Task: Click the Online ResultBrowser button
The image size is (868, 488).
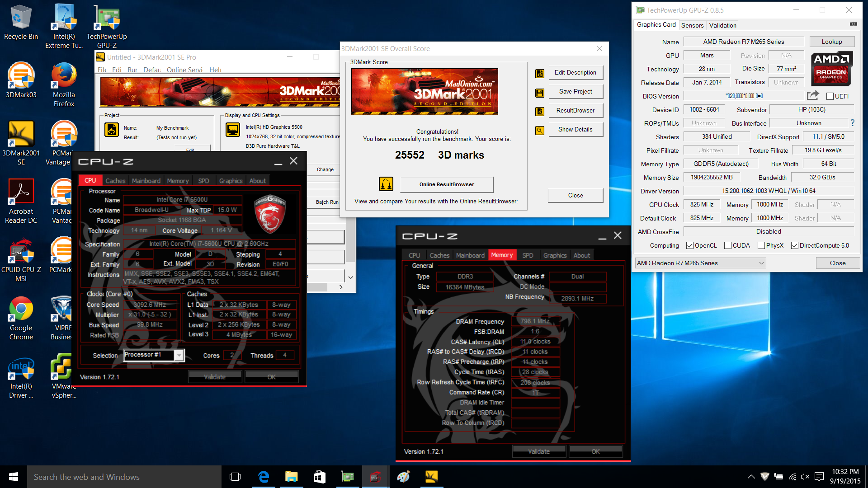Action: pyautogui.click(x=447, y=184)
